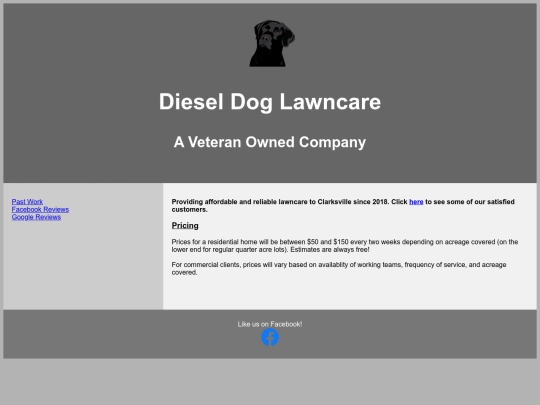Open the Facebook icon in the footer
The height and width of the screenshot is (405, 540).
coord(270,337)
